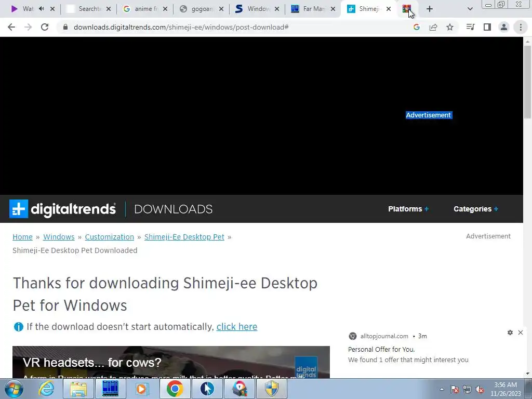This screenshot has width=532, height=399.
Task: Launch Internet Explorer from taskbar
Action: [46, 389]
